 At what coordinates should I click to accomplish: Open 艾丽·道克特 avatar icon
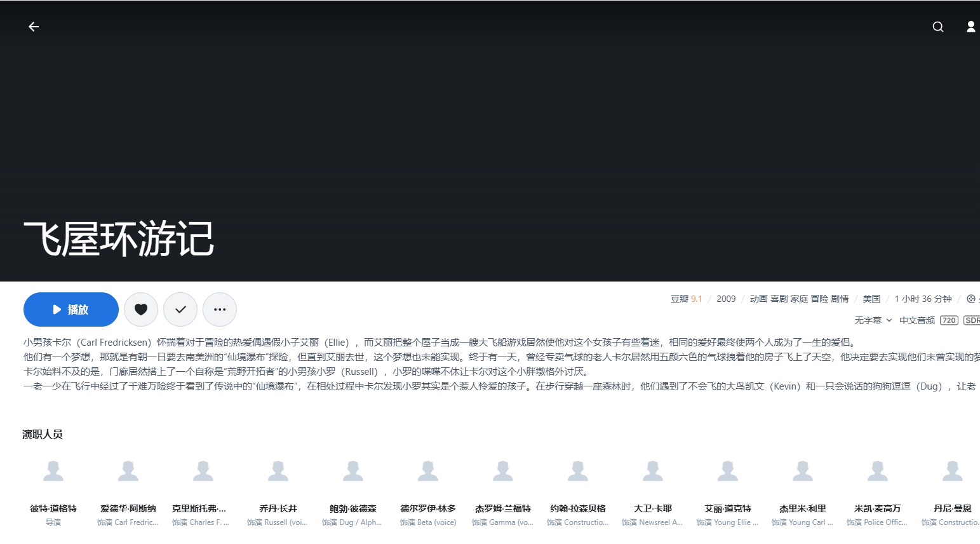728,471
